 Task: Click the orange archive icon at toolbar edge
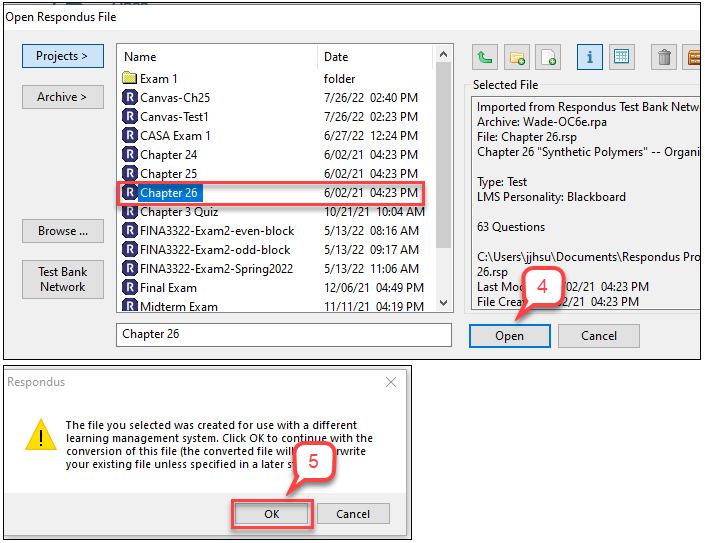click(x=693, y=57)
